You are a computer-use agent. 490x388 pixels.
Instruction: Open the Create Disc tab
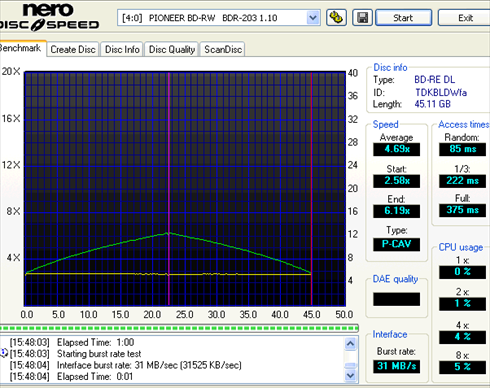coord(73,49)
